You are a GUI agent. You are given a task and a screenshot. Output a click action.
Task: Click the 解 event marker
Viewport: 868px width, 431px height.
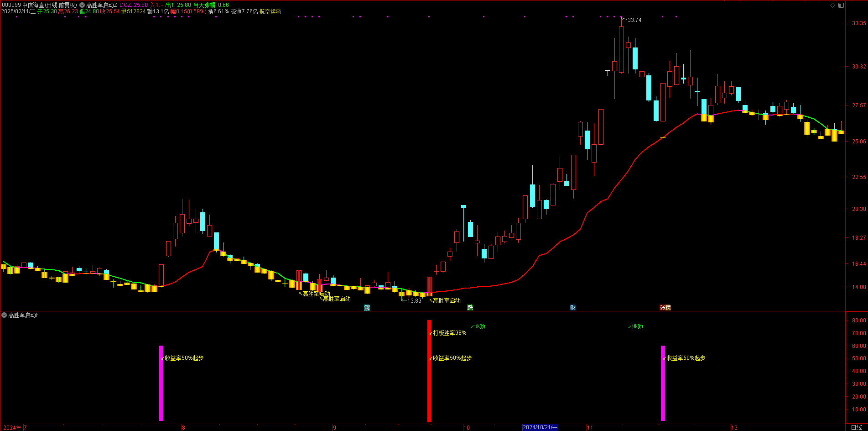click(x=367, y=308)
